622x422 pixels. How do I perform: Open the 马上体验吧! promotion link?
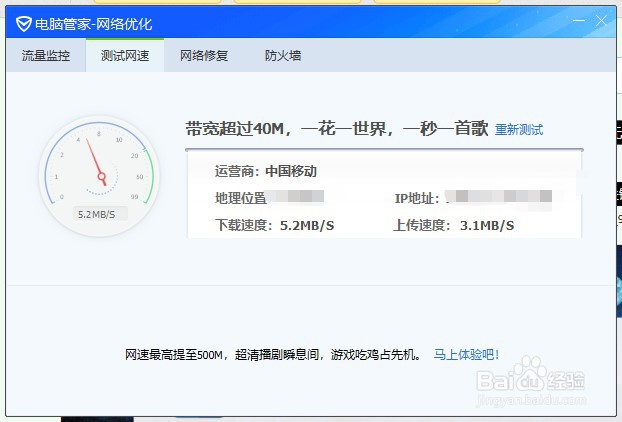click(x=466, y=354)
